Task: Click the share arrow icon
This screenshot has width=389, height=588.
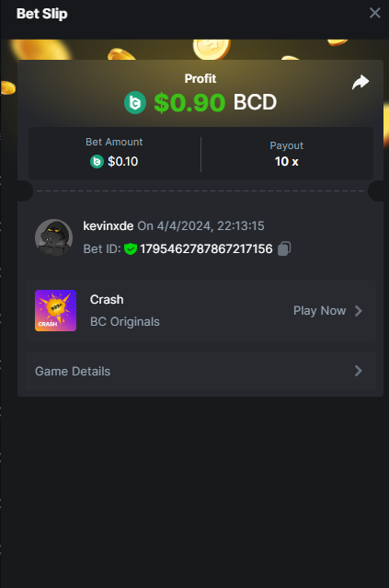Action: pos(360,82)
